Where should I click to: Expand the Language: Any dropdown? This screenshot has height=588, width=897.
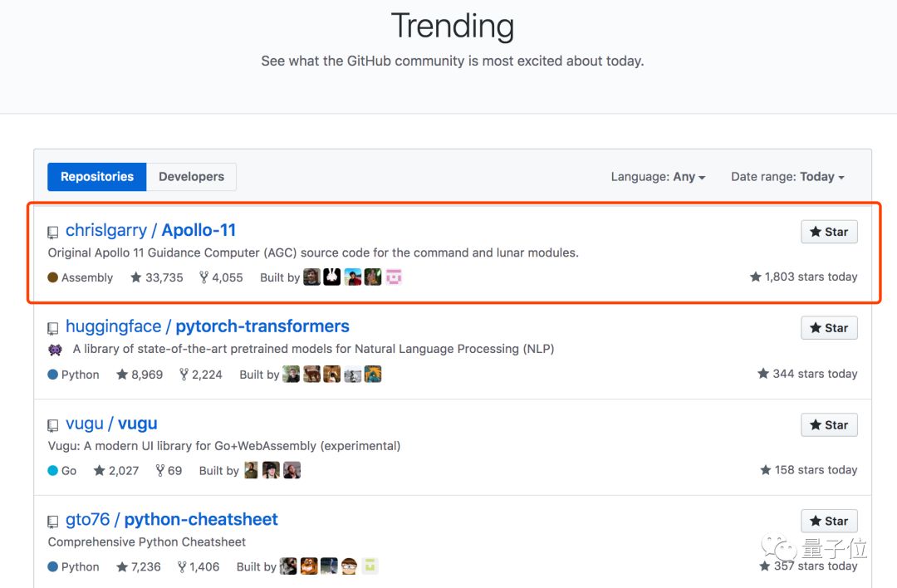click(658, 177)
